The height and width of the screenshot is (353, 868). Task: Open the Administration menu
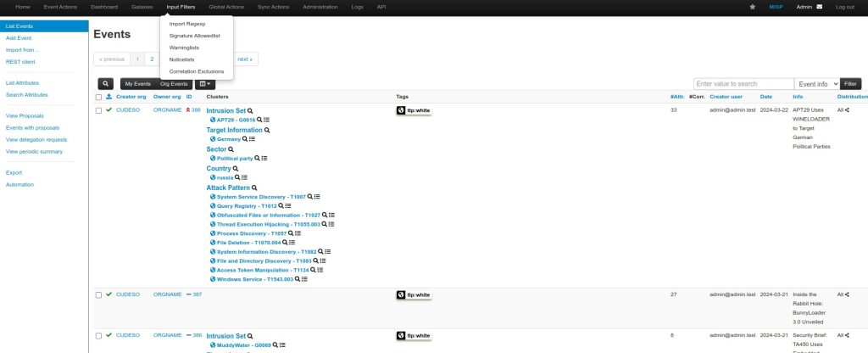(x=320, y=7)
